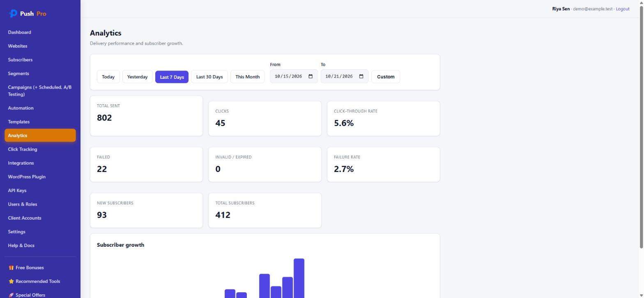Open Click Tracking page
This screenshot has height=298, width=644.
(40, 149)
